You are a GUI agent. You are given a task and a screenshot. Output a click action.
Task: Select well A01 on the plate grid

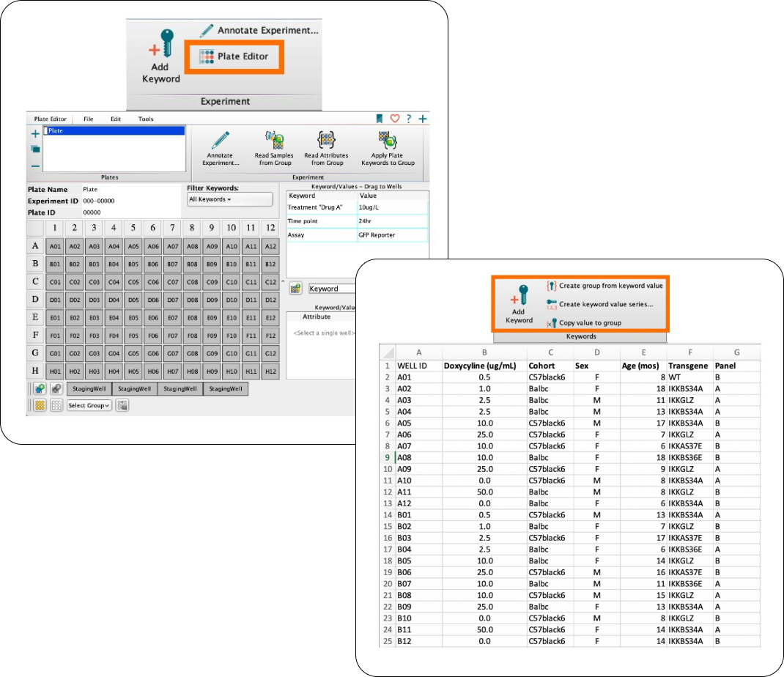(56, 247)
